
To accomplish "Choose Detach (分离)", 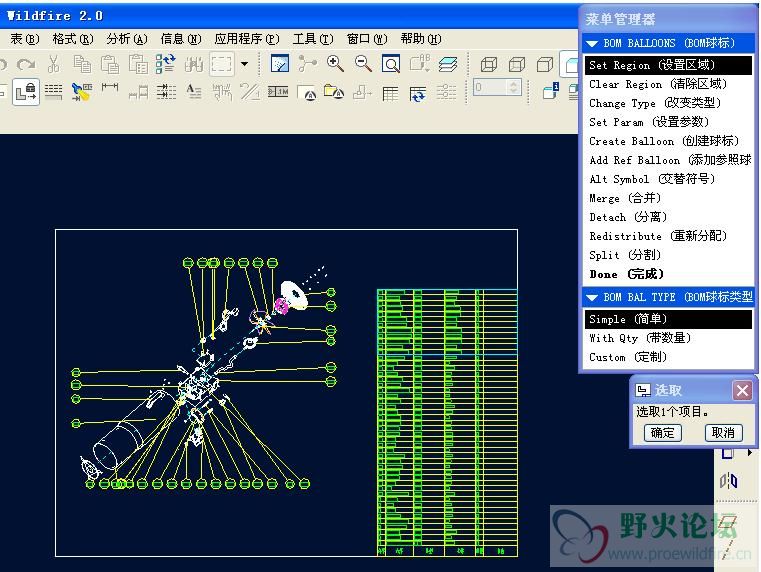I will pyautogui.click(x=668, y=217).
